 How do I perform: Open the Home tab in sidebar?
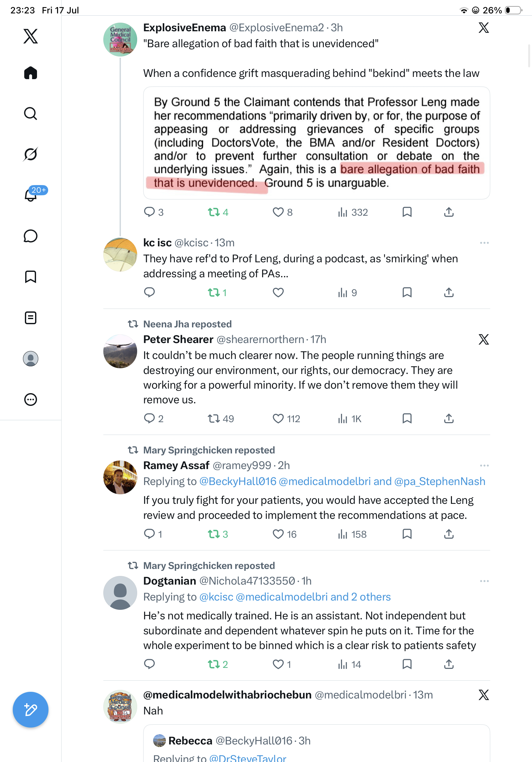(x=31, y=73)
